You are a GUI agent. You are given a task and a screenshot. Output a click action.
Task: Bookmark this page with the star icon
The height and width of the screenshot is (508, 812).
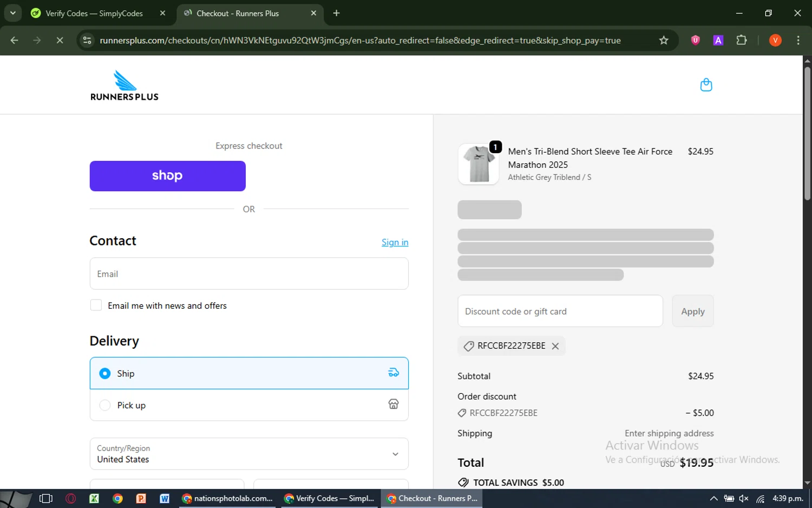point(664,41)
